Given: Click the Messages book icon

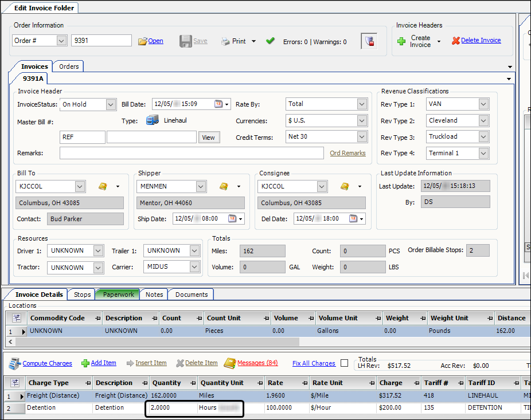Looking at the screenshot, I should click(x=229, y=363).
